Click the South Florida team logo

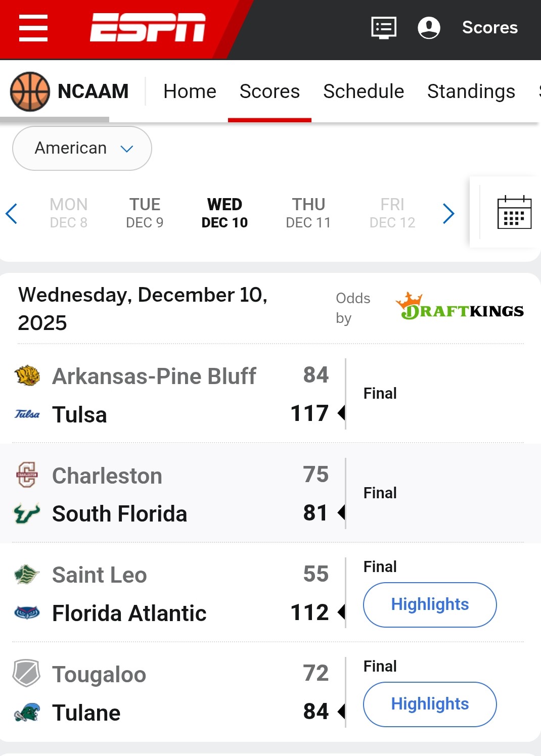click(27, 513)
